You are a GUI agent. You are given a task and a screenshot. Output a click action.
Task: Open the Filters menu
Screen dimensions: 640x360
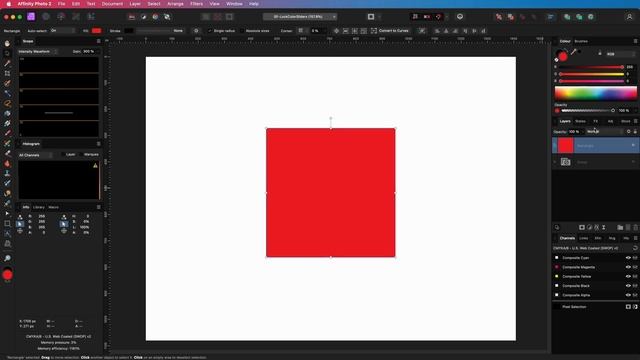(196, 4)
